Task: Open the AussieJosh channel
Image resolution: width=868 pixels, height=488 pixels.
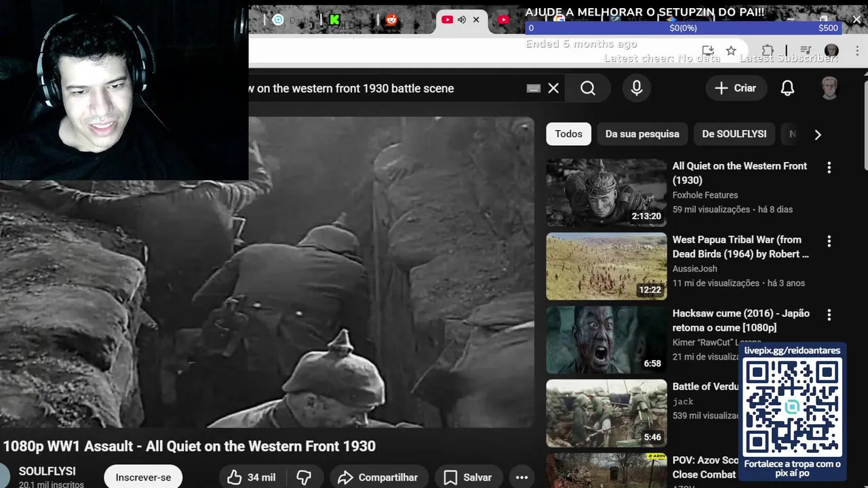Action: click(x=694, y=269)
